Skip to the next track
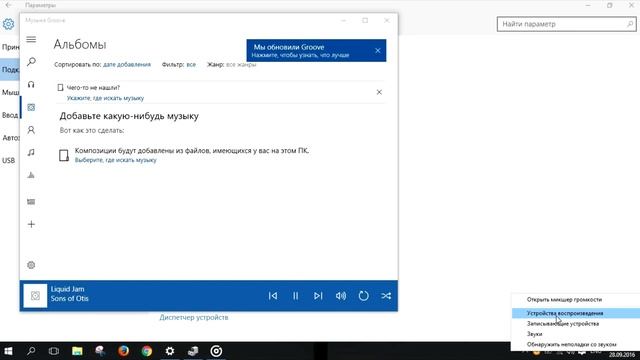 [x=318, y=296]
